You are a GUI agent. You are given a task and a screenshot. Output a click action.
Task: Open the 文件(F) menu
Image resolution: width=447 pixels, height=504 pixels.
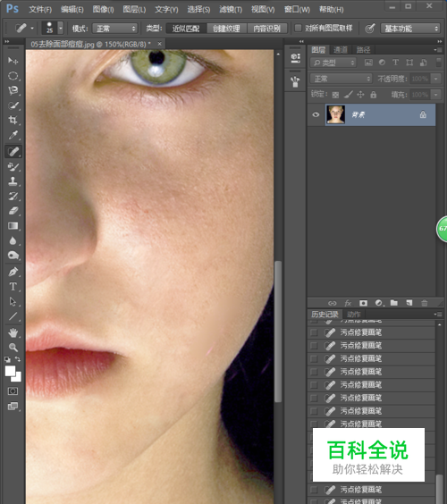click(x=40, y=10)
